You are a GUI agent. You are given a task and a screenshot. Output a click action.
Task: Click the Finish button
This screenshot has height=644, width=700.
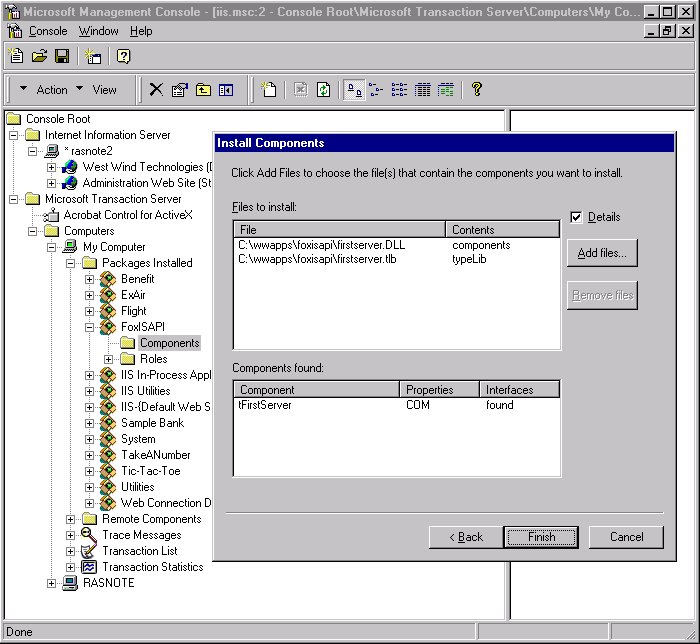pos(541,537)
